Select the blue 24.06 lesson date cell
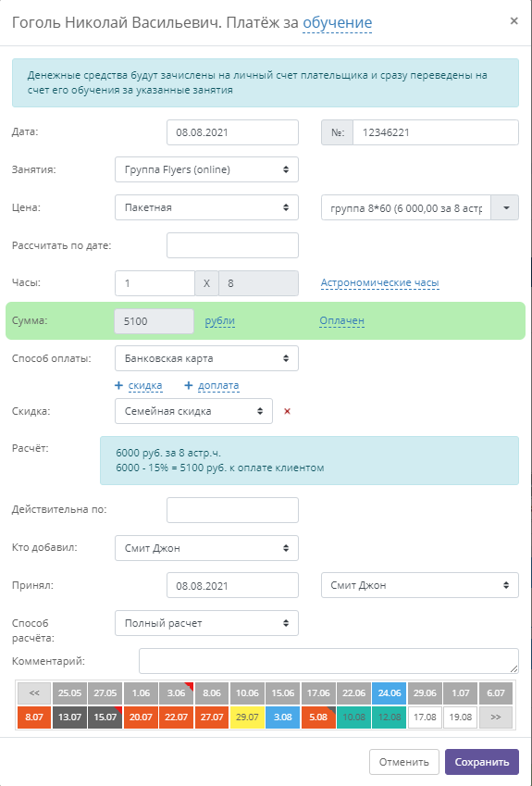Screen dimensions: 532x786 click(x=390, y=693)
